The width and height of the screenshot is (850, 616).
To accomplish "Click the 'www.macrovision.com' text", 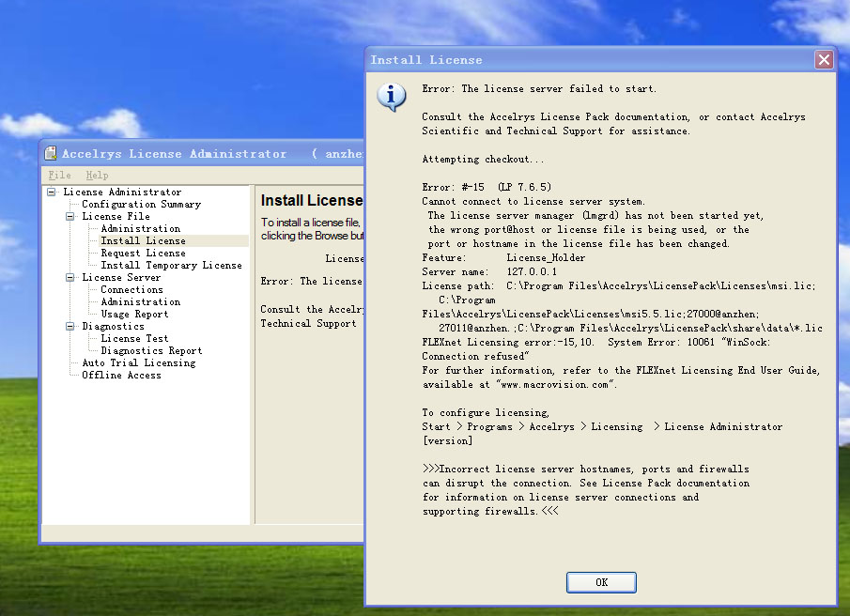I will 555,385.
